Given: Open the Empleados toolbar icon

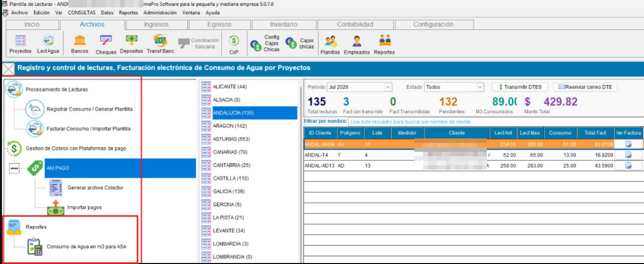Looking at the screenshot, I should [x=356, y=44].
